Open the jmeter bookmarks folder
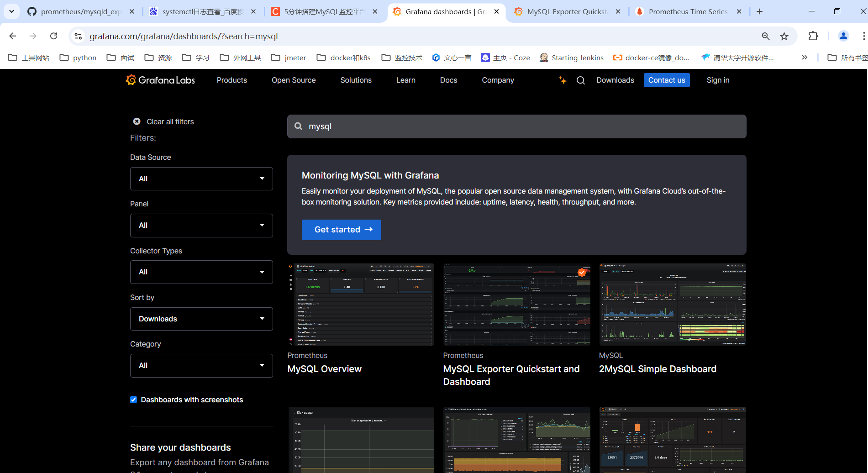This screenshot has height=473, width=868. (289, 58)
